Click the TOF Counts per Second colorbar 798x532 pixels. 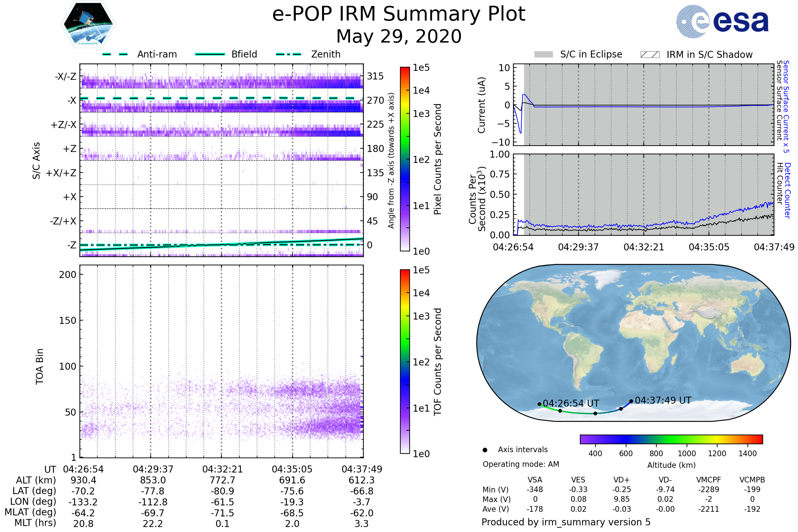pyautogui.click(x=405, y=361)
